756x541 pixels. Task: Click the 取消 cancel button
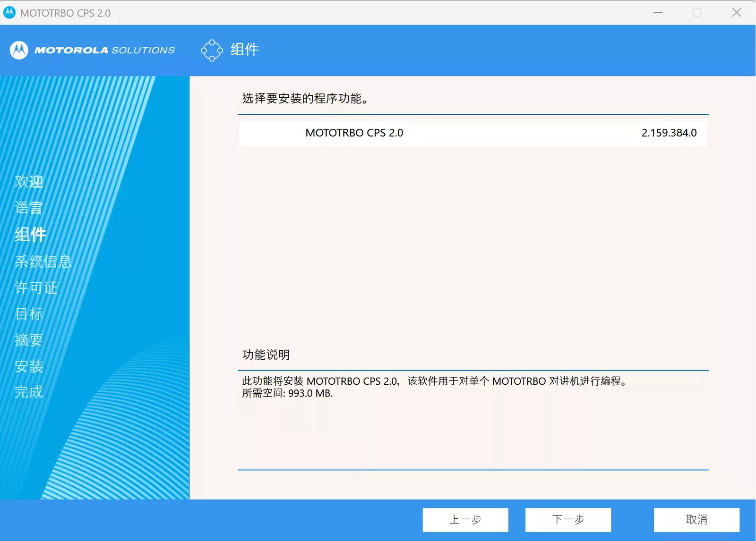697,520
